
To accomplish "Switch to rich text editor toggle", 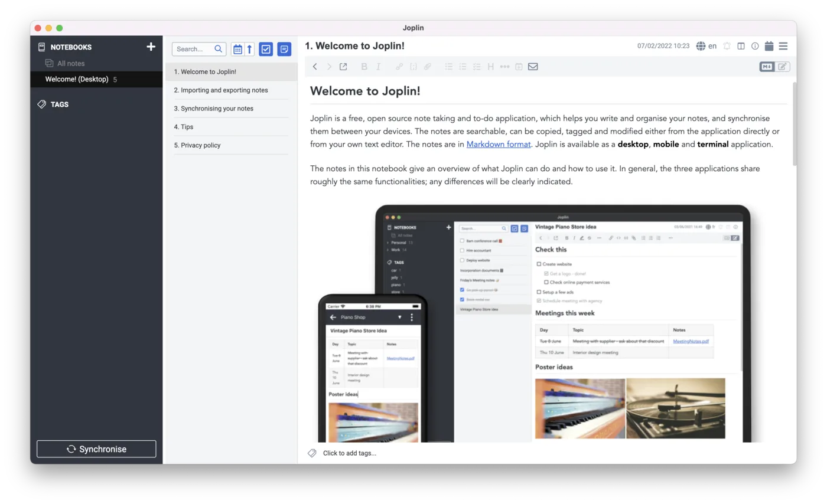I will coord(783,67).
